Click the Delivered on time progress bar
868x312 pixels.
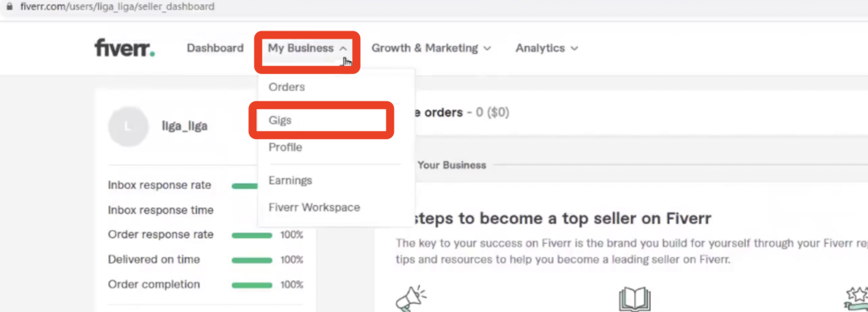tap(252, 260)
